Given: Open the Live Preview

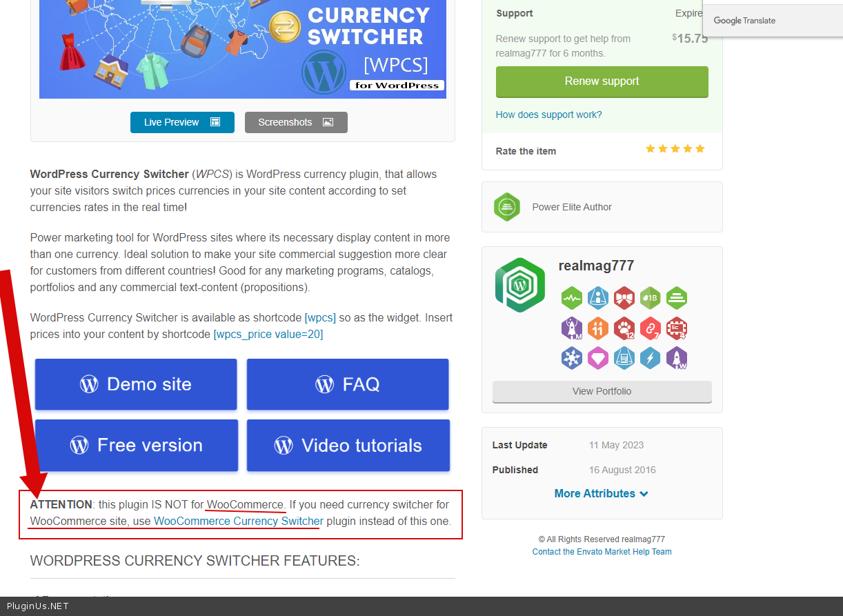Looking at the screenshot, I should tap(182, 122).
